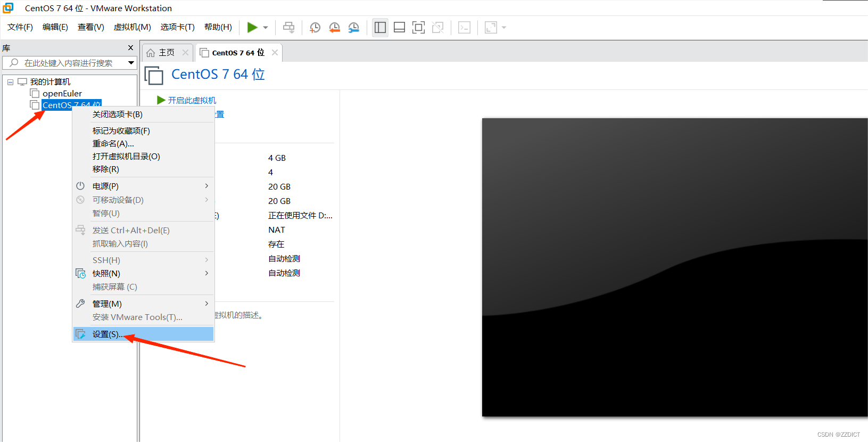868x442 pixels.
Task: Enter full screen mode icon
Action: click(x=418, y=27)
